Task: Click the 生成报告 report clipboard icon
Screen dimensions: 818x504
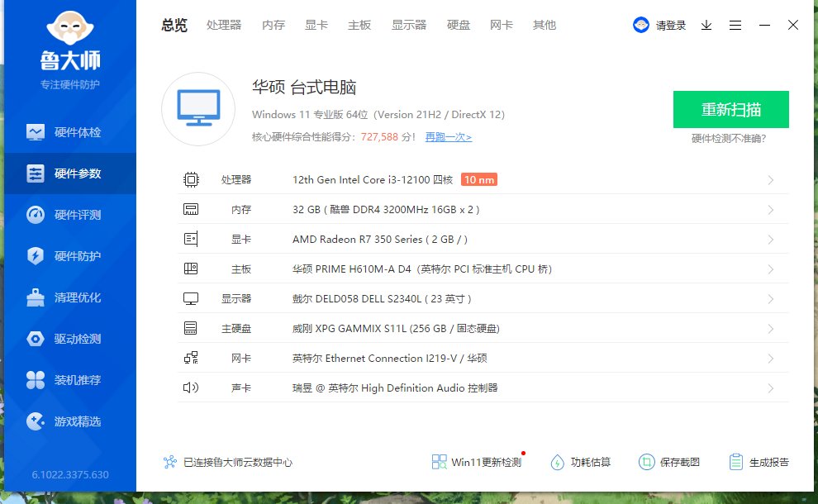Action: point(736,462)
